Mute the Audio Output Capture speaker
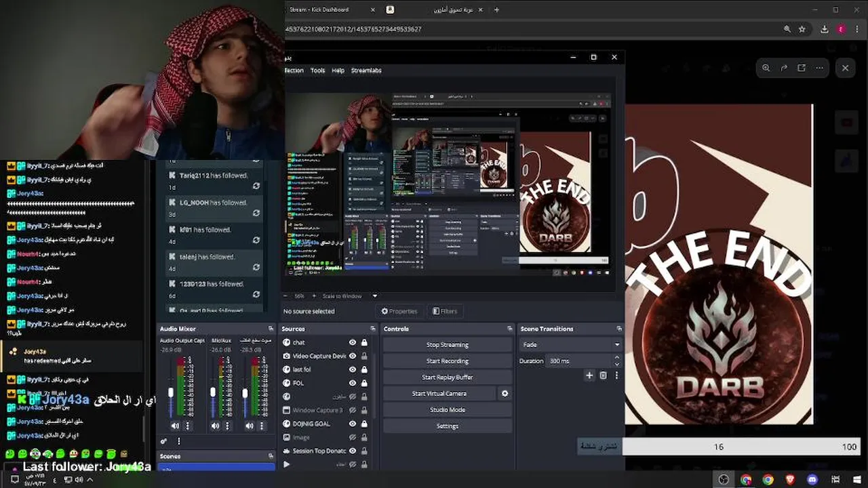The height and width of the screenshot is (488, 868). (x=175, y=426)
